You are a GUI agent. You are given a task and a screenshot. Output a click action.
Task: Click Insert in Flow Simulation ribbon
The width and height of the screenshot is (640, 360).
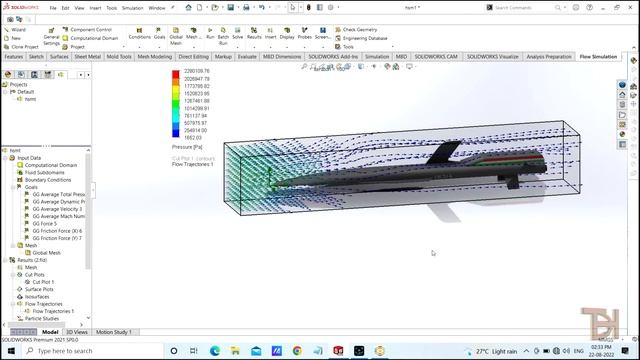tap(270, 33)
